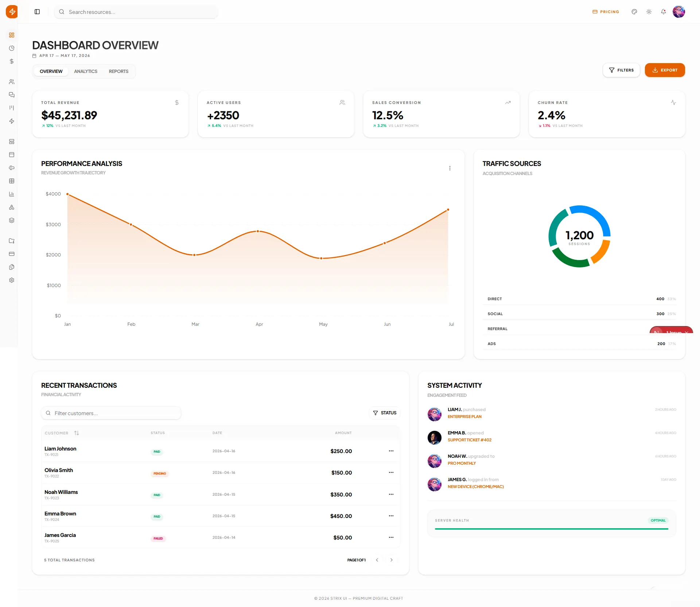Focus the Filter customers input
The image size is (700, 607).
tap(111, 413)
